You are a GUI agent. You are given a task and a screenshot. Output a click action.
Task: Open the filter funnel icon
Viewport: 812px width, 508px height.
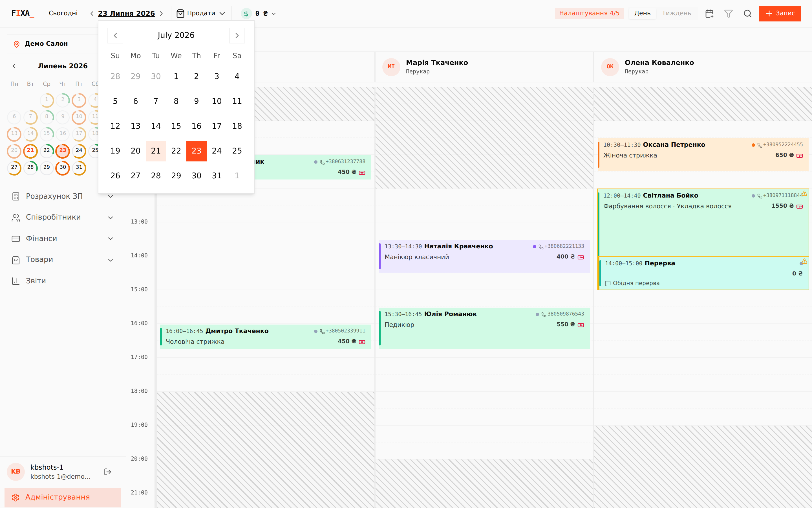click(x=729, y=14)
